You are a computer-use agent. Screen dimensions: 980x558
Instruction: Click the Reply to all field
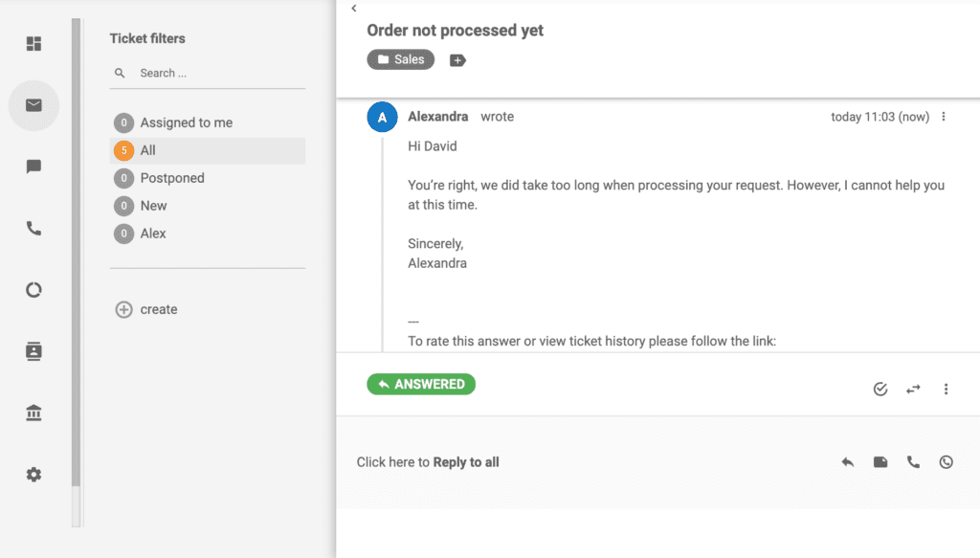[428, 461]
